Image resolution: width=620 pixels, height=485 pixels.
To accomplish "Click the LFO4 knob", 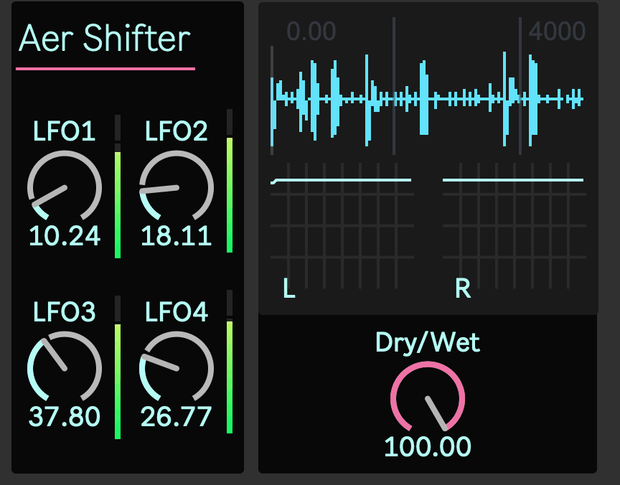I will [176, 368].
